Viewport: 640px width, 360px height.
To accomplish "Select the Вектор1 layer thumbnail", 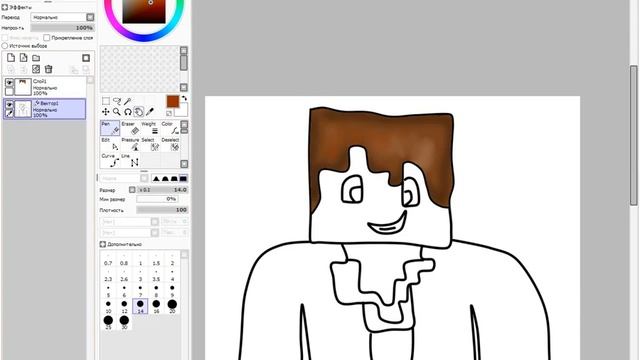I will pos(23,109).
